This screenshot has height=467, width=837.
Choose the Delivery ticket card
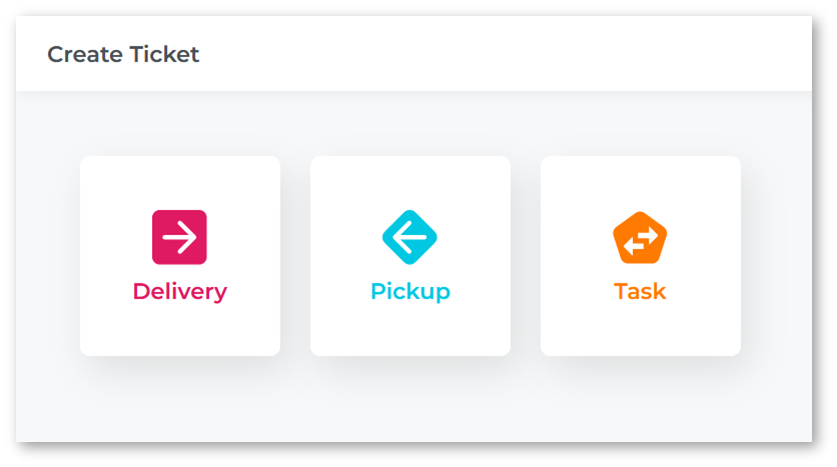click(180, 256)
